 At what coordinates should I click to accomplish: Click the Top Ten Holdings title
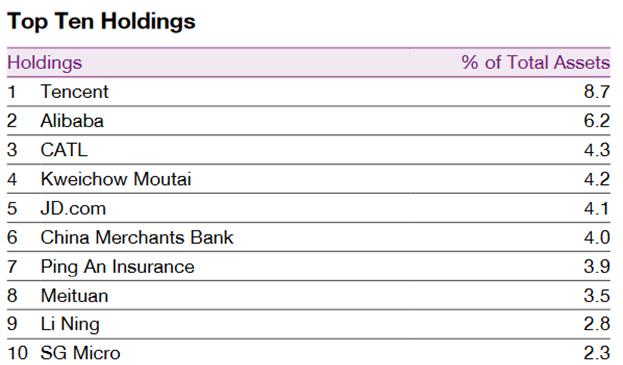pos(101,22)
